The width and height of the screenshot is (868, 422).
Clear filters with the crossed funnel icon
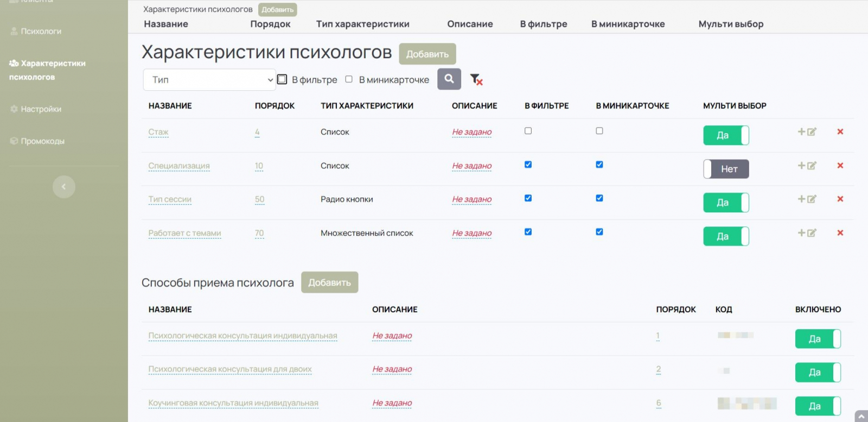tap(476, 80)
